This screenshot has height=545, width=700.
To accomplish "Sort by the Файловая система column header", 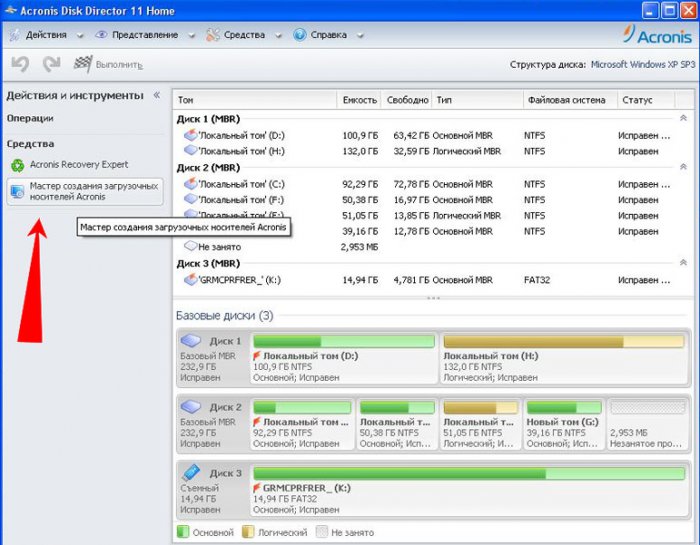I will 570,100.
